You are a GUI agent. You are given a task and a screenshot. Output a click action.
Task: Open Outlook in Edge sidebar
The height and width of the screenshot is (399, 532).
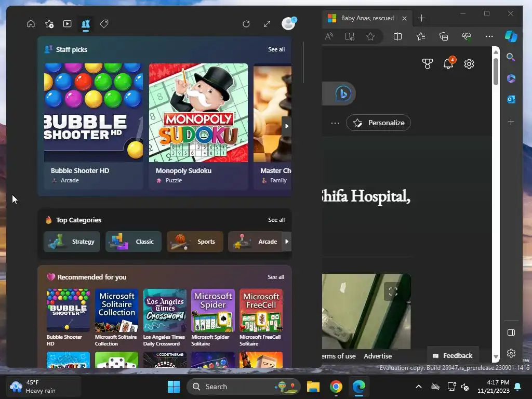tap(511, 99)
